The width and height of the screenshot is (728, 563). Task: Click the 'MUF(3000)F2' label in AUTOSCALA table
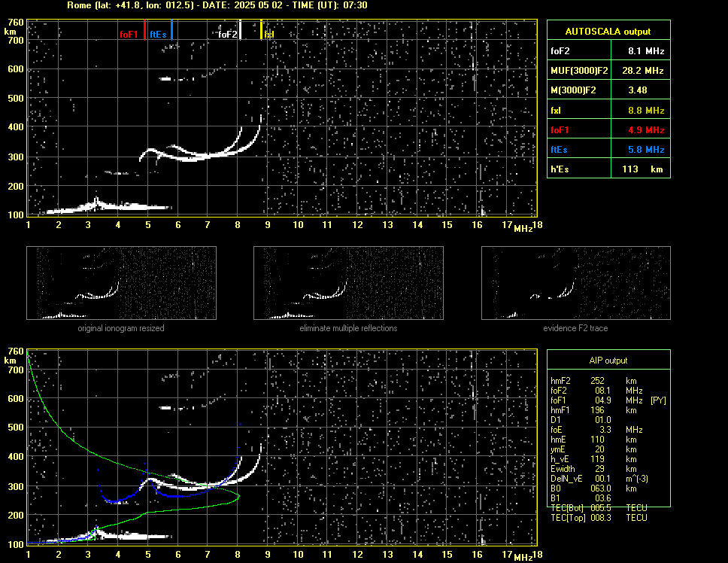(579, 71)
